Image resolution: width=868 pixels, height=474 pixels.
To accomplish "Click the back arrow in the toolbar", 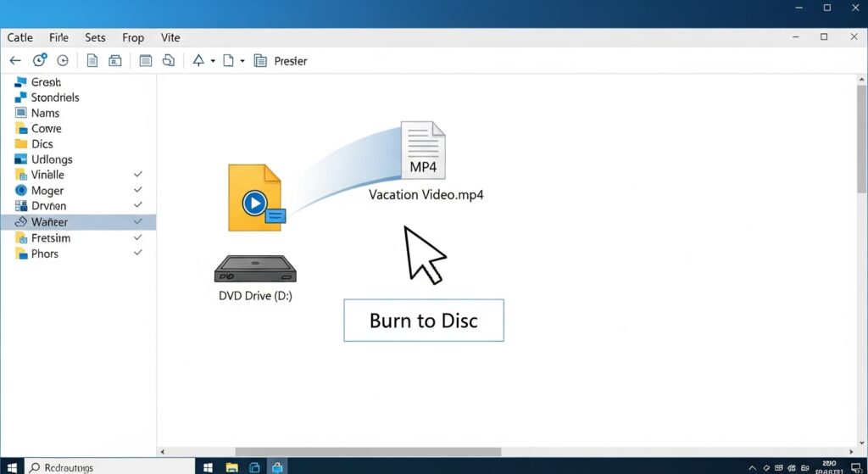I will pyautogui.click(x=14, y=61).
